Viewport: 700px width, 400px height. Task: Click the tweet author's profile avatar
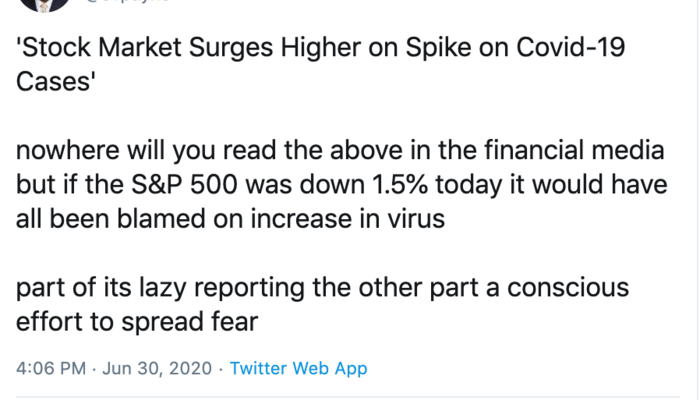pos(43,4)
